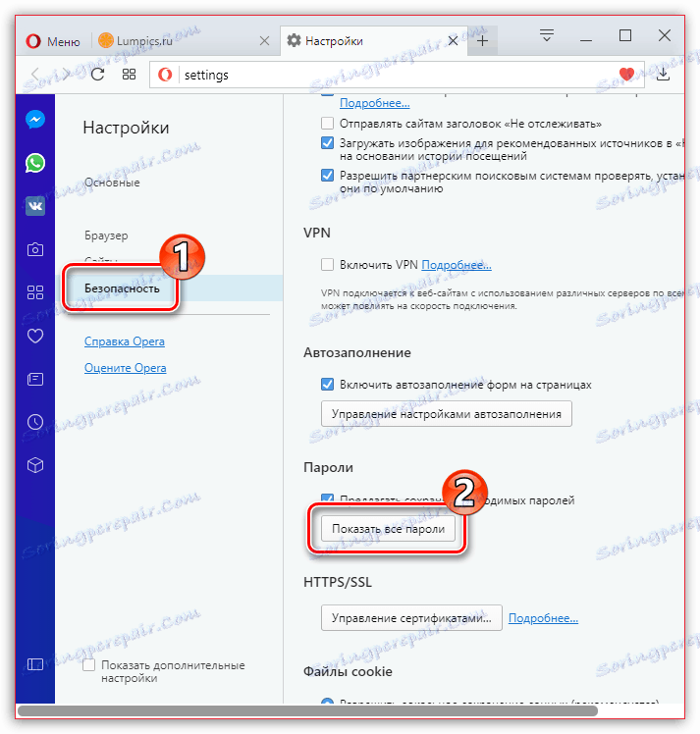Click the horizontal scrollbar thumb

click(x=307, y=711)
